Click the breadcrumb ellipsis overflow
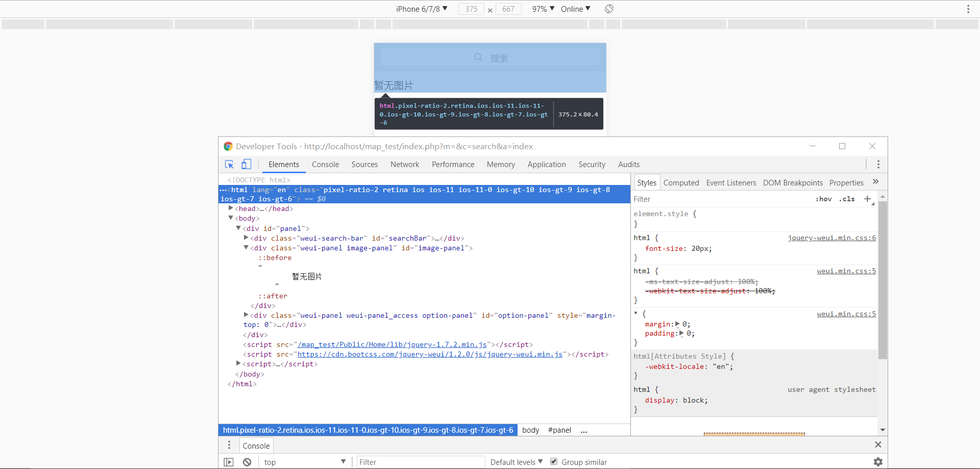This screenshot has height=469, width=980. pos(583,431)
